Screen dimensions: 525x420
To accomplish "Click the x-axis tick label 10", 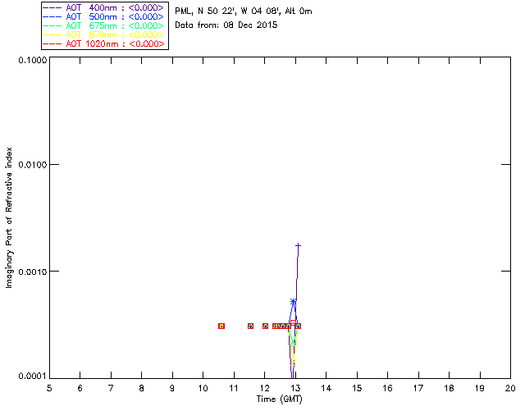I will coord(203,388).
